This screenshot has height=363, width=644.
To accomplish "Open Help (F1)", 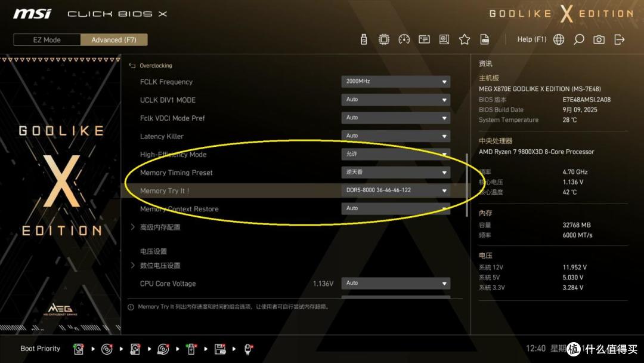I will click(x=531, y=39).
